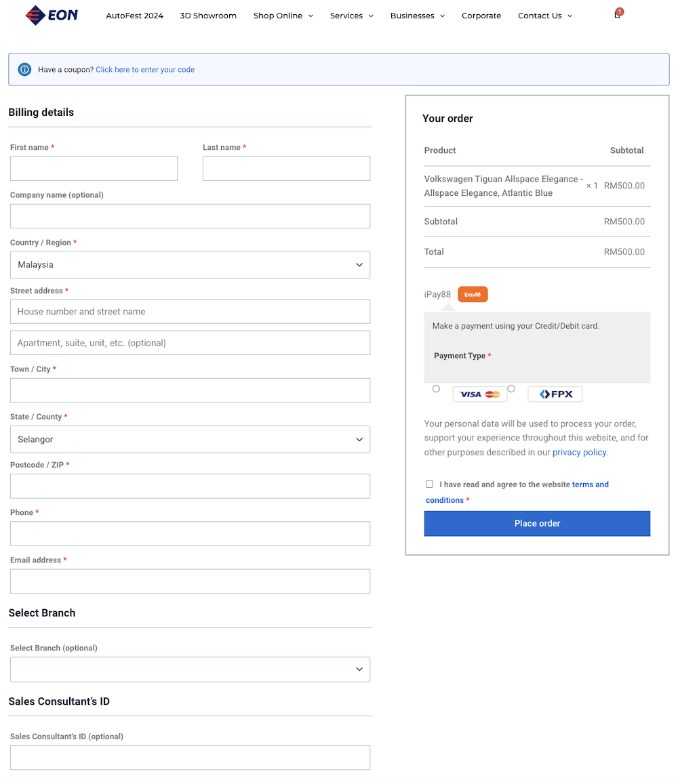Image resolution: width=678 pixels, height=784 pixels.
Task: Expand the Shop Online menu
Action: point(283,16)
